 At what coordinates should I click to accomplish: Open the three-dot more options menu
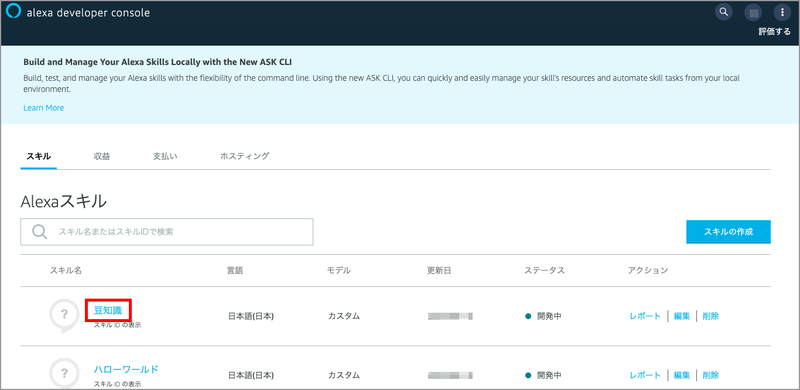click(782, 12)
